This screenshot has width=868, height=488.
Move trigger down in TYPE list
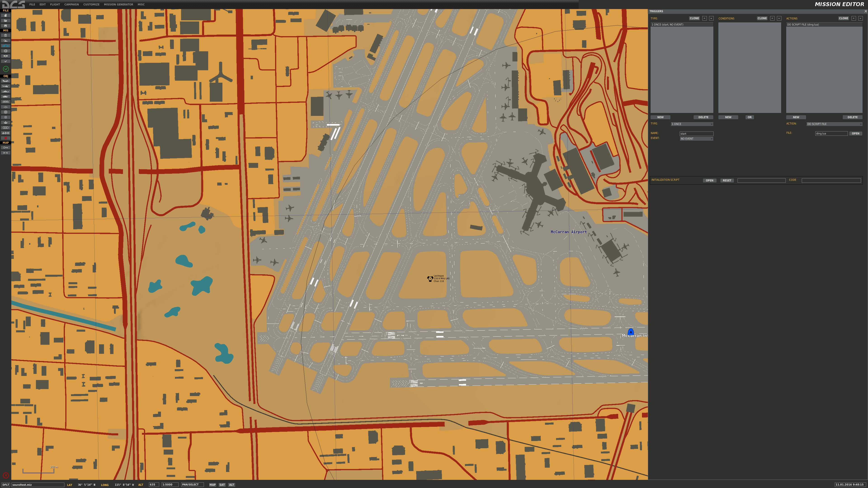711,18
